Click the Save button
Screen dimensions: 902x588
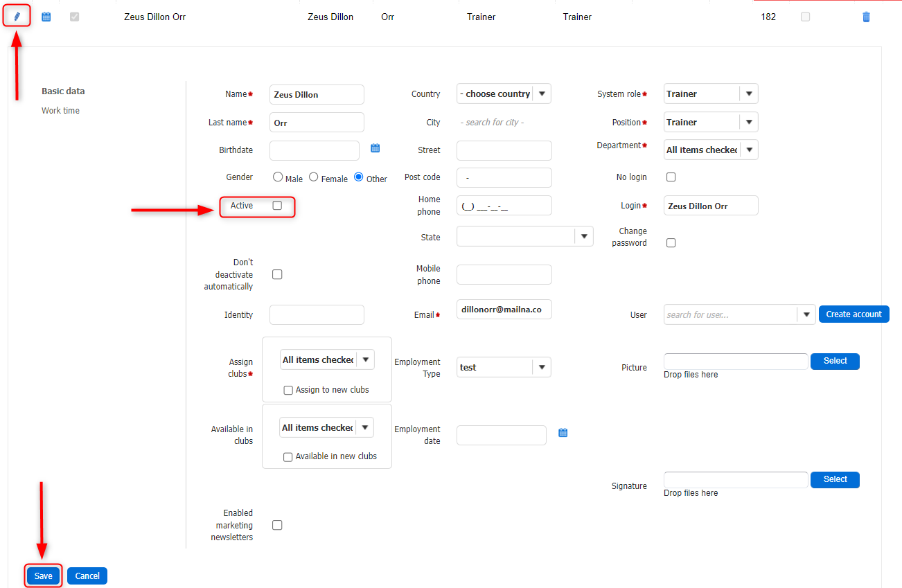click(44, 576)
